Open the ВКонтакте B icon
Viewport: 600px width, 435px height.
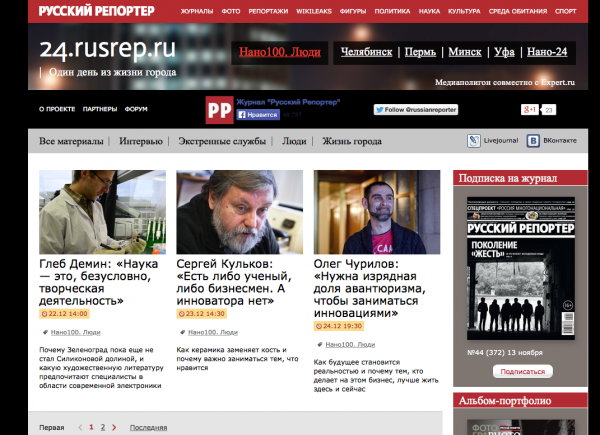click(x=533, y=141)
